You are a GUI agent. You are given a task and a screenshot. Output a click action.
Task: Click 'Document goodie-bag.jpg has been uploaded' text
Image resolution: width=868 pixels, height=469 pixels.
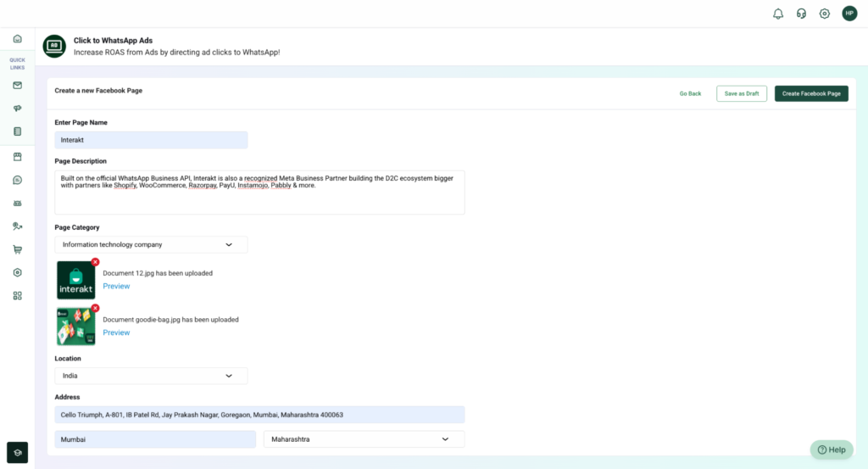170,320
